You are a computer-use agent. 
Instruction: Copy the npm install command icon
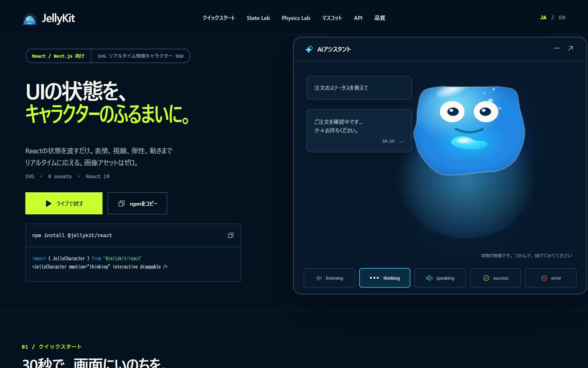(x=231, y=235)
